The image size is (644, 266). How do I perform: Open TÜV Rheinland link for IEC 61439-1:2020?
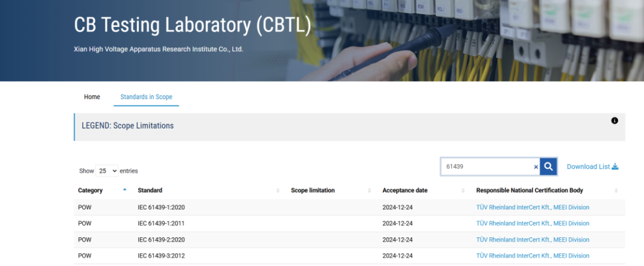532,208
